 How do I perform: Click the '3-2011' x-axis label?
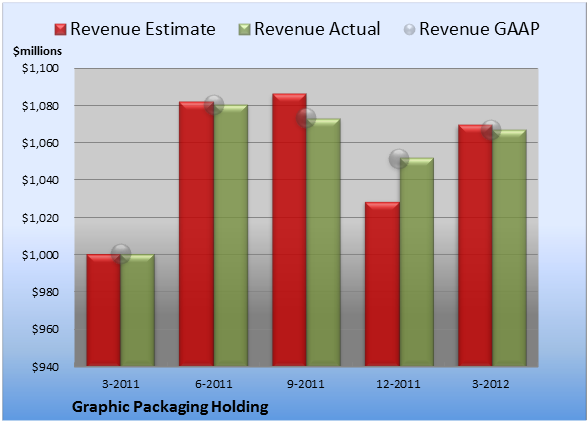[x=121, y=384]
